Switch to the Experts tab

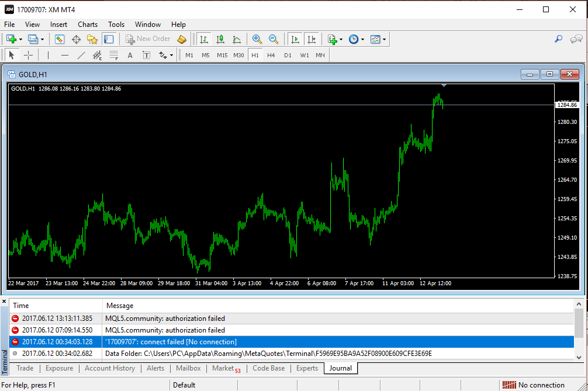pyautogui.click(x=307, y=368)
